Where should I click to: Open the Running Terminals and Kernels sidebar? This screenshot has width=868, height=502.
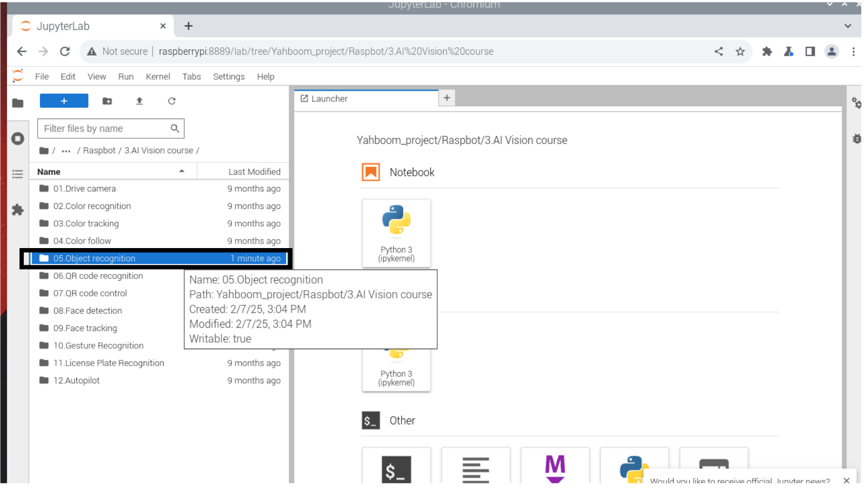(18, 139)
